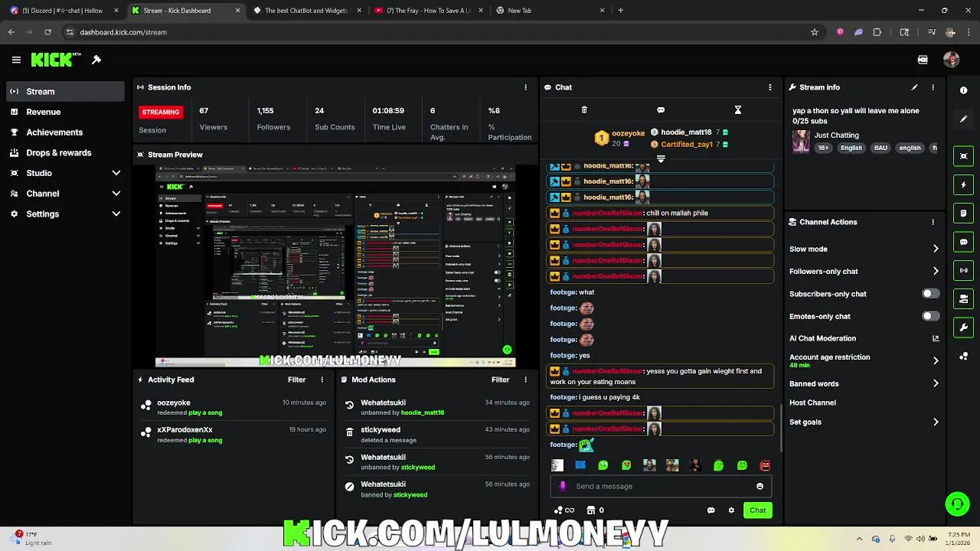Switch to The Fray YouTube browser tab
Image resolution: width=980 pixels, height=551 pixels.
[427, 11]
